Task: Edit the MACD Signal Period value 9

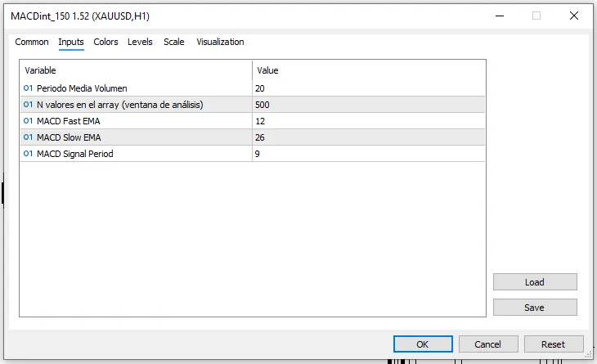Action: click(x=369, y=154)
